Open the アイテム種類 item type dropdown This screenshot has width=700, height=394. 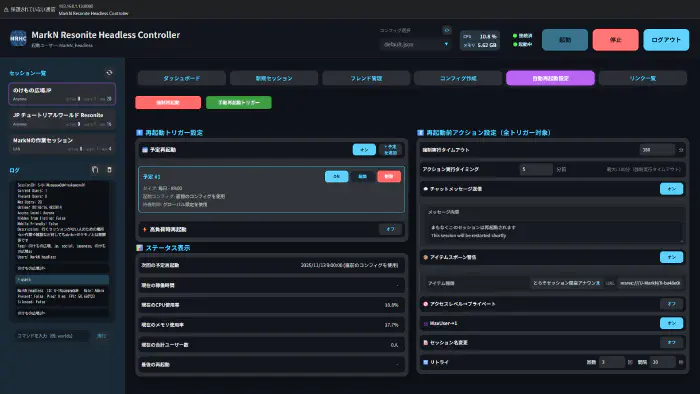[x=566, y=283]
